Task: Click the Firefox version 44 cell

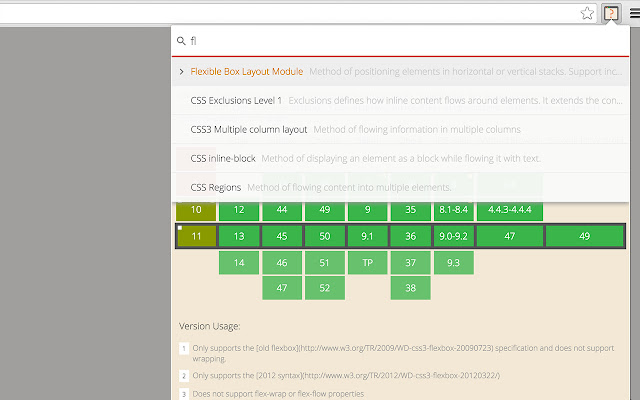Action: 282,210
